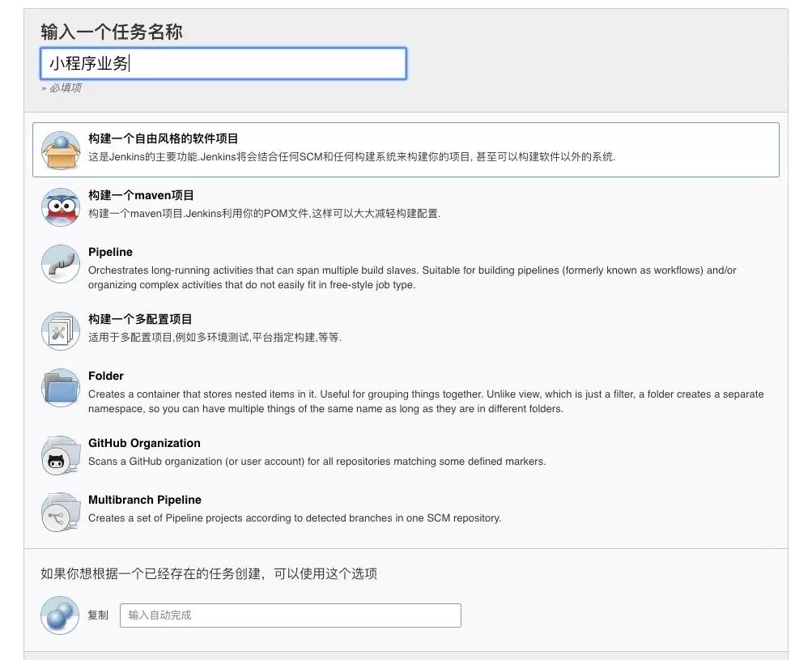The height and width of the screenshot is (660, 812).
Task: Click the Pipeline pipe icon
Action: click(61, 264)
